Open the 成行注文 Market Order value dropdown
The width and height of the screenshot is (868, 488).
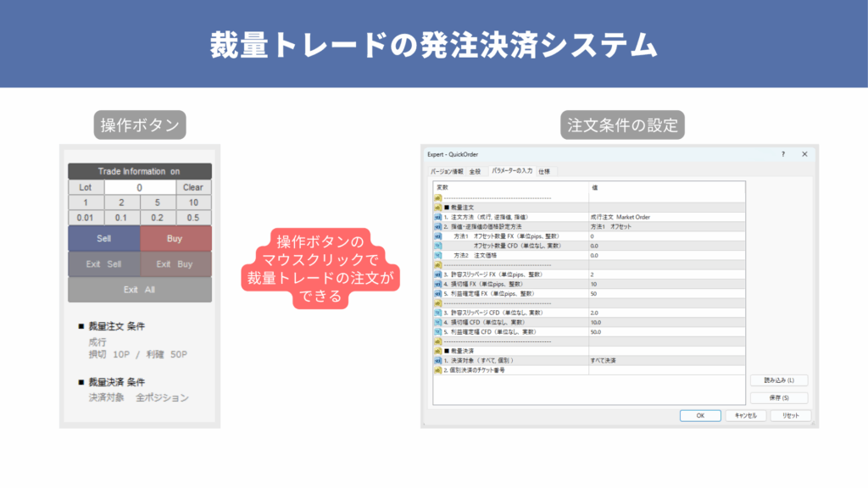[x=668, y=217]
